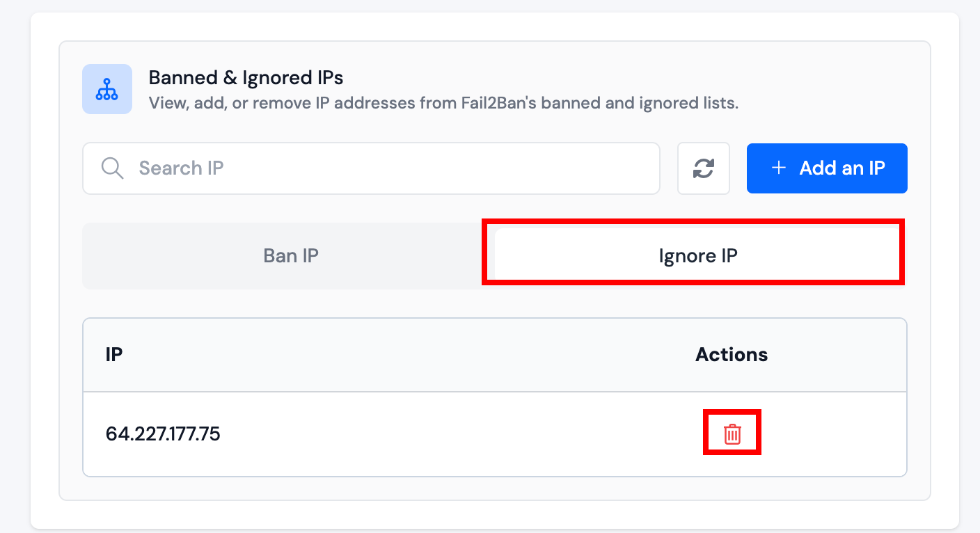
Task: Click the Actions column header
Action: pos(732,354)
